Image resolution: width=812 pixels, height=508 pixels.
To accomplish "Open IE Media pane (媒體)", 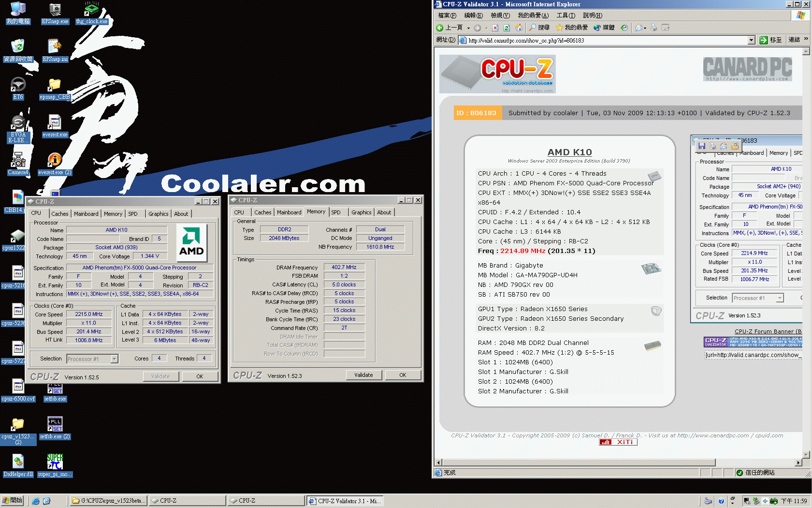I will [x=604, y=28].
